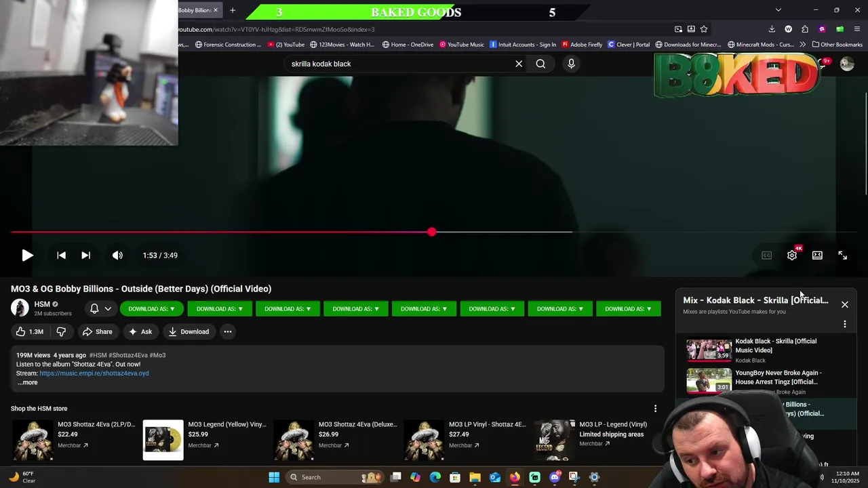Open the Forensic Construction bookmark
This screenshot has height=488, width=868.
[229, 45]
